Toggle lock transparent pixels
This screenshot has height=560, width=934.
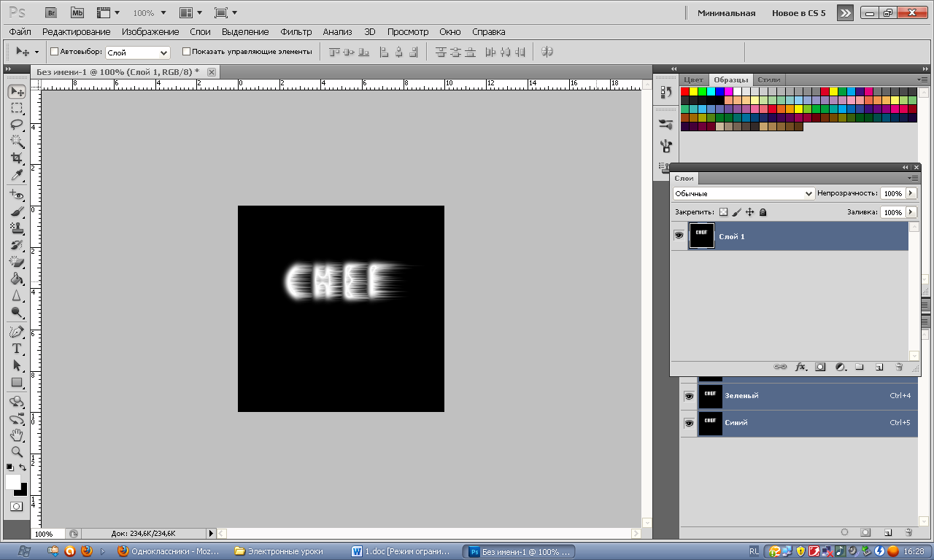point(723,212)
